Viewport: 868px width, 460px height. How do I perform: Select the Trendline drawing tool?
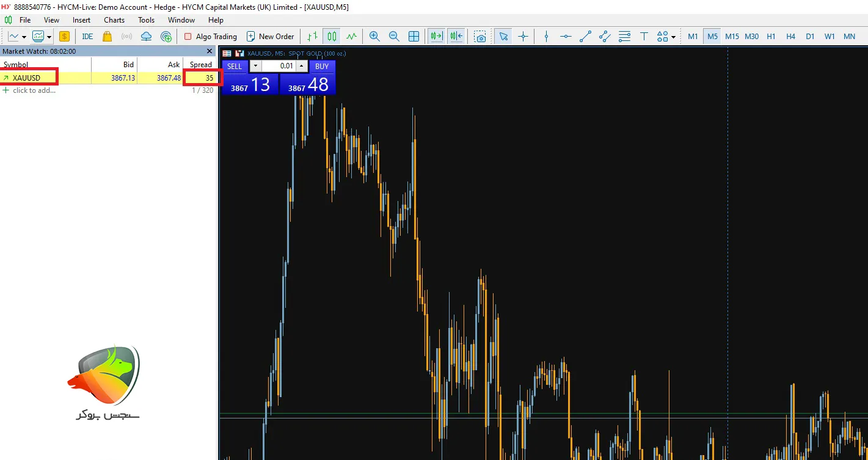(x=585, y=36)
